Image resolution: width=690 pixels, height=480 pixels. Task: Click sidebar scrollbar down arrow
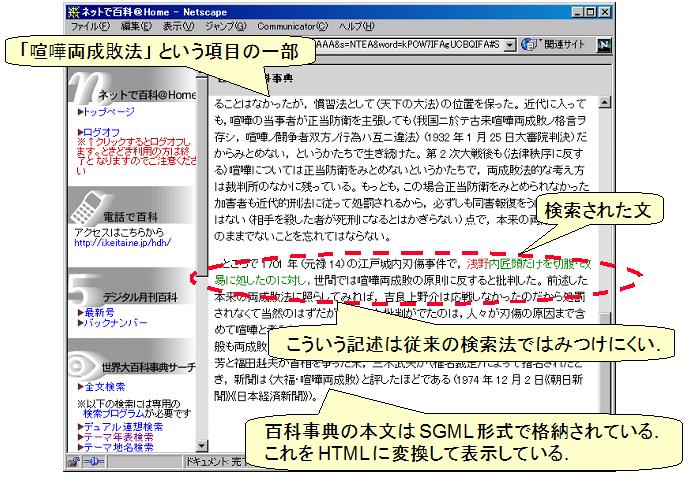click(202, 446)
